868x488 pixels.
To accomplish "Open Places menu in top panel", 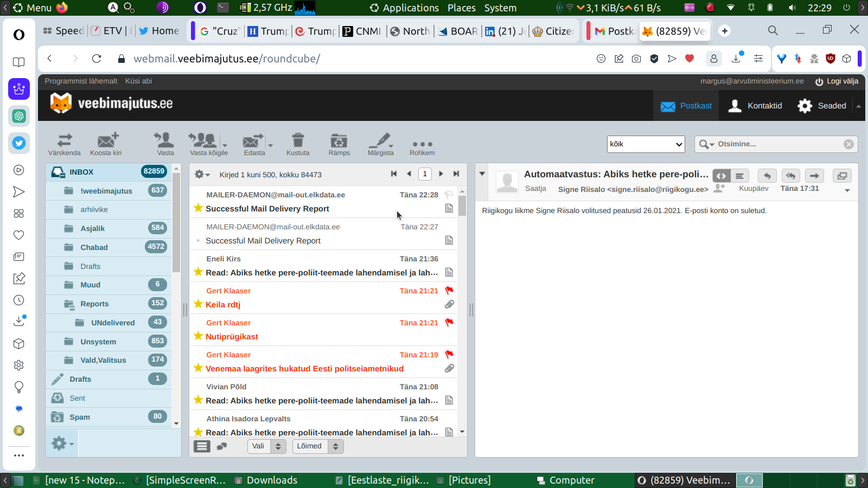I will 462,8.
